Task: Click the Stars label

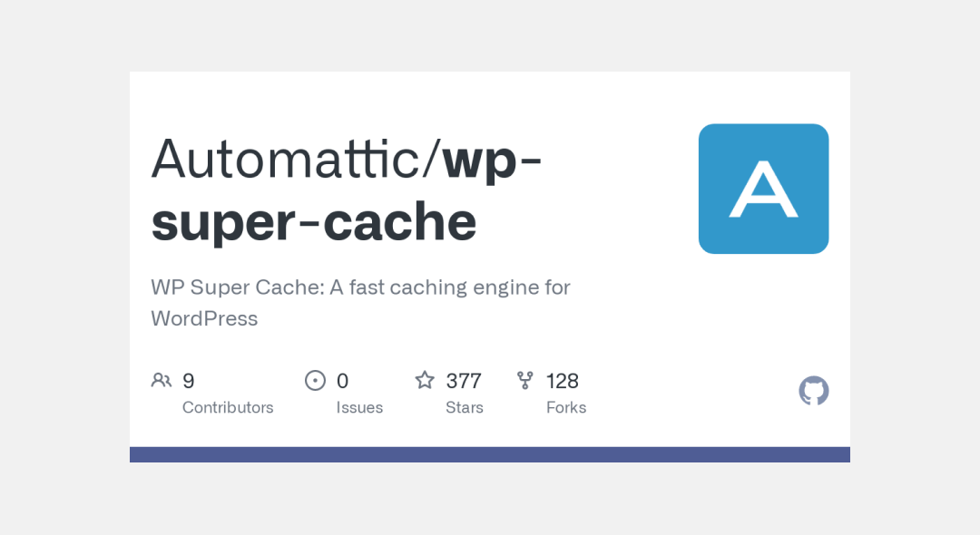Action: pyautogui.click(x=465, y=408)
